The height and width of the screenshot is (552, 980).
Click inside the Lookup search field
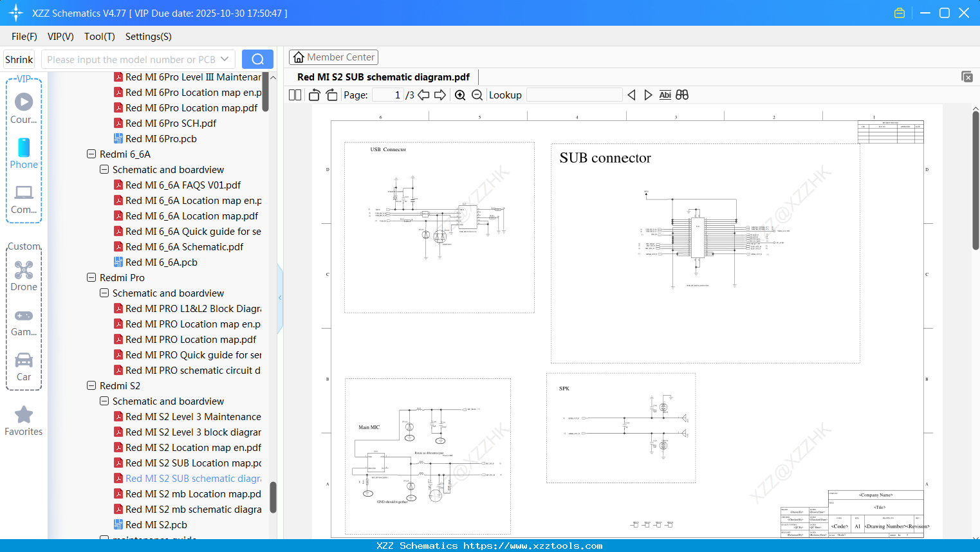pyautogui.click(x=573, y=95)
